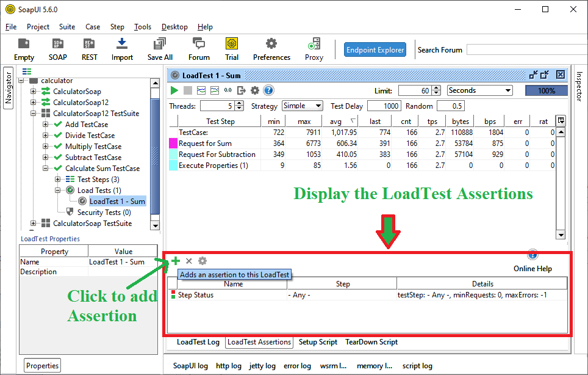Open the File menu

tap(11, 27)
